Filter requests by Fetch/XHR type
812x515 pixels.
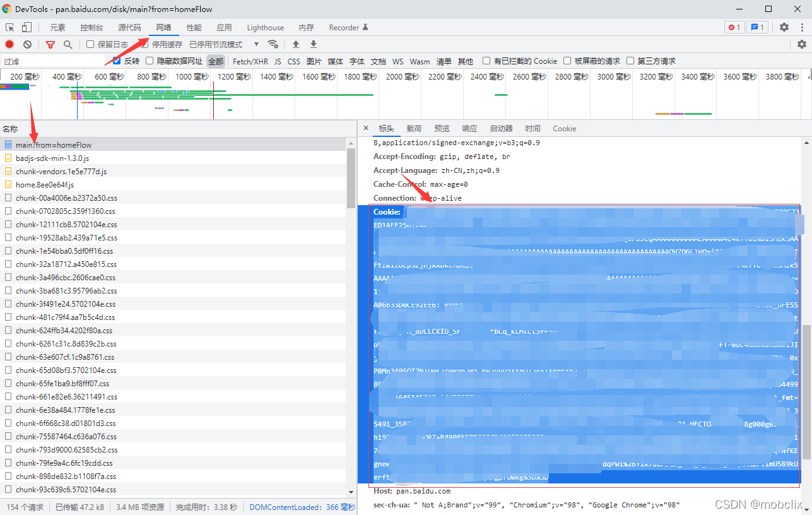tap(250, 61)
